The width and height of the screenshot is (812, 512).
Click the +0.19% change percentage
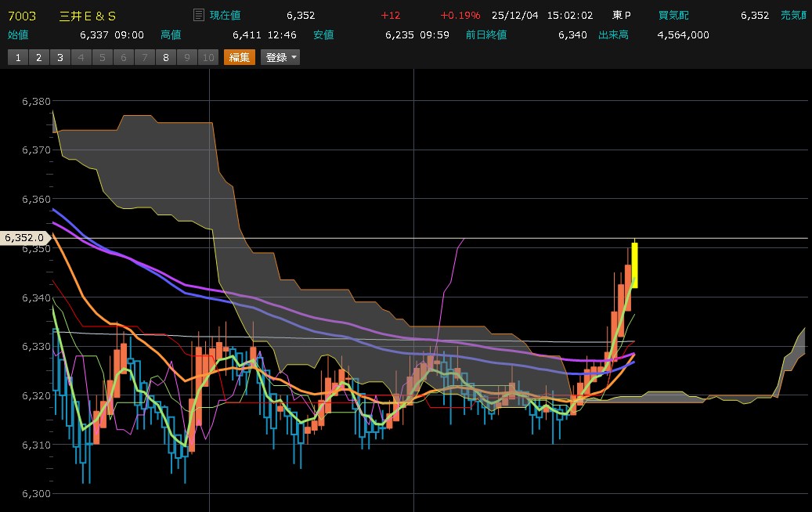coord(460,15)
